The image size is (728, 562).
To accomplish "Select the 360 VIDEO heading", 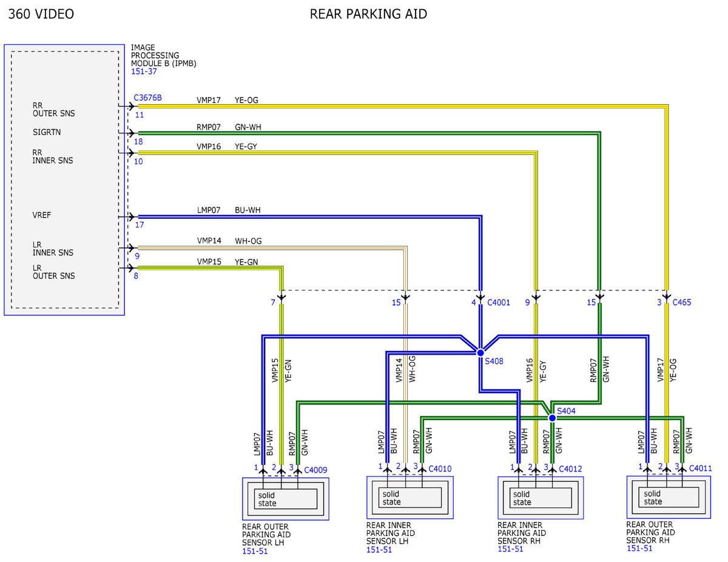I will pos(41,14).
